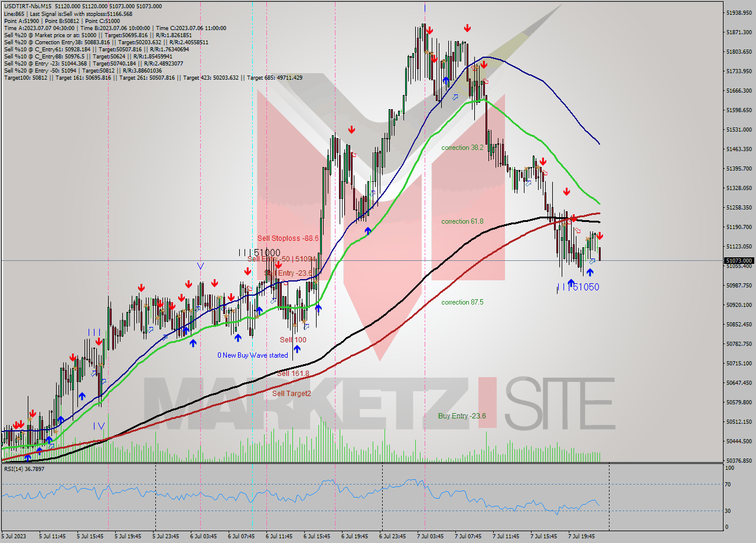Select the 51190.700 price axis label
The image size is (756, 543).
click(739, 227)
